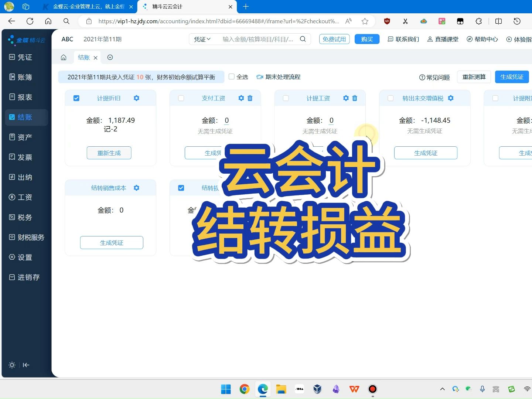Refresh the browser page
This screenshot has height=399, width=532.
point(30,21)
